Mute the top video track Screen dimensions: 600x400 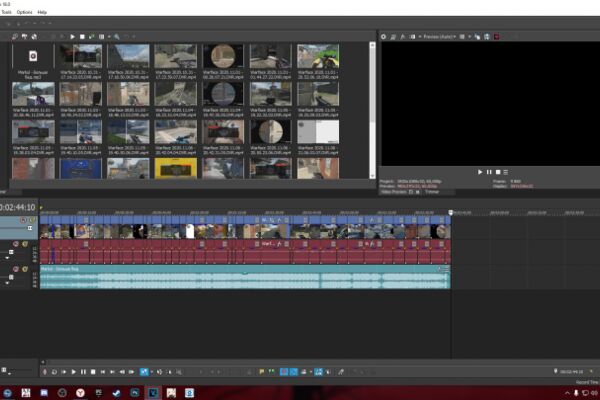click(x=23, y=220)
